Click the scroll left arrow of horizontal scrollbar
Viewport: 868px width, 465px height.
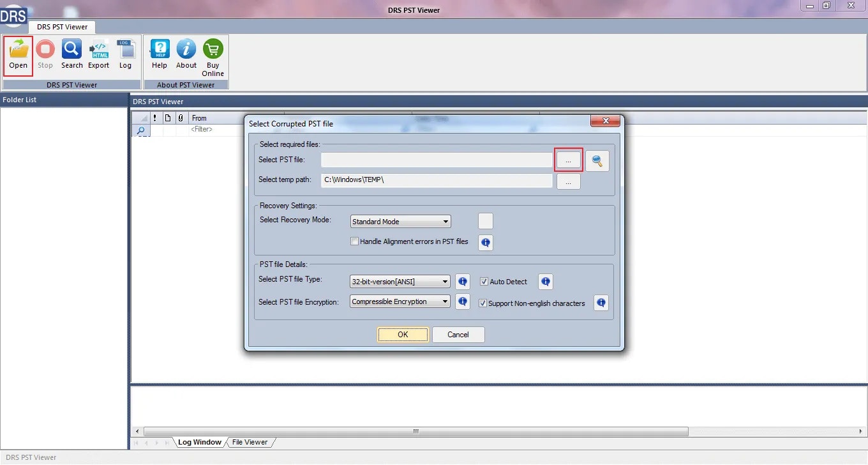click(137, 431)
